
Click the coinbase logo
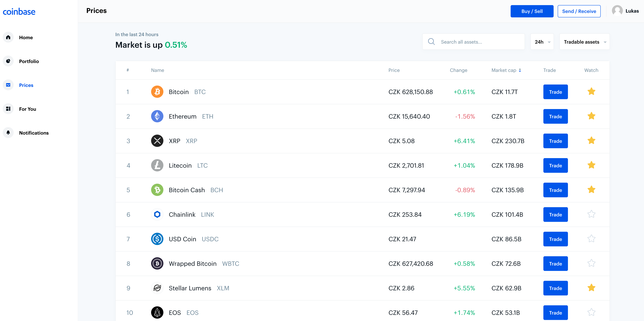pyautogui.click(x=19, y=11)
